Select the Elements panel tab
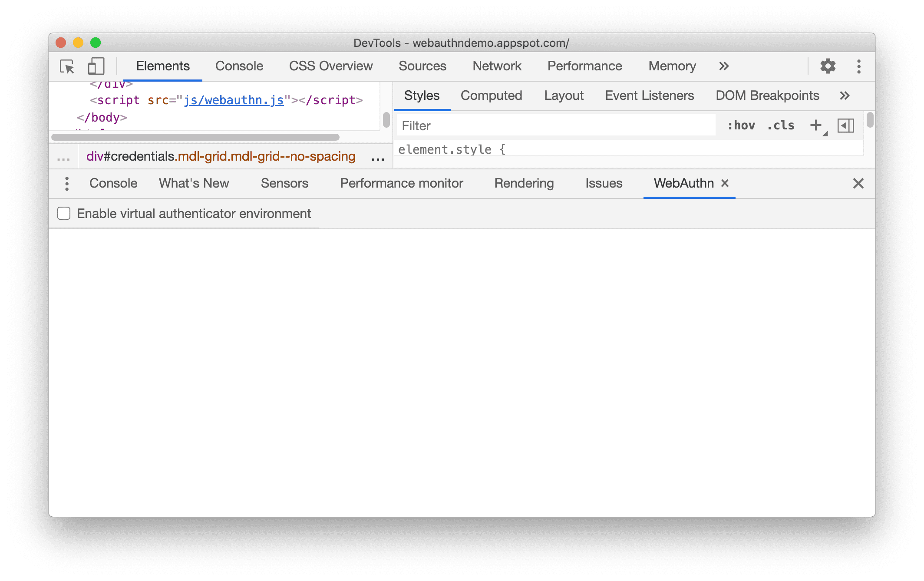This screenshot has height=581, width=924. pos(163,65)
